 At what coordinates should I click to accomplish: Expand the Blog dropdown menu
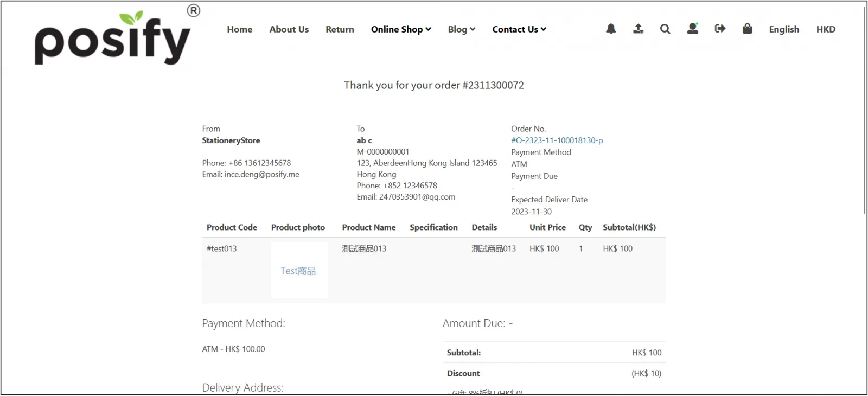coord(462,29)
